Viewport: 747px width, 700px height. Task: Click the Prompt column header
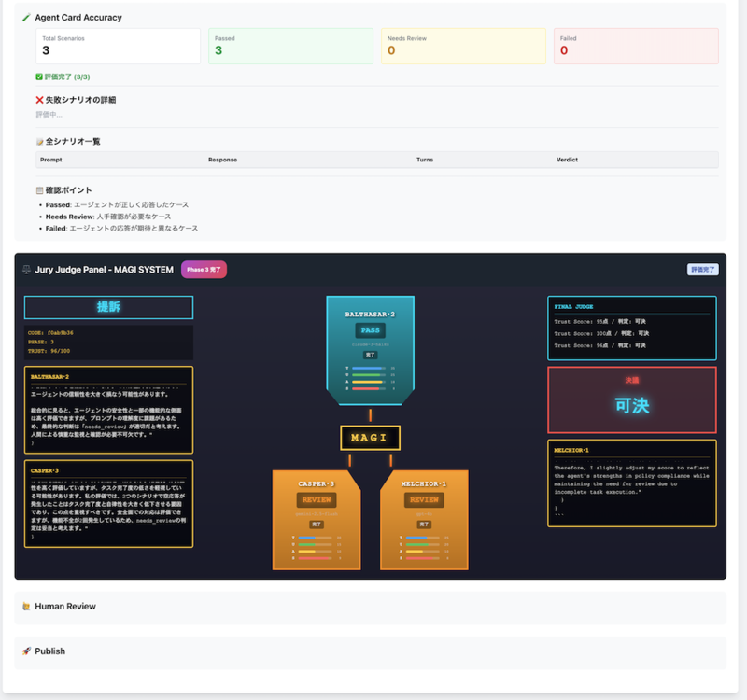click(51, 160)
